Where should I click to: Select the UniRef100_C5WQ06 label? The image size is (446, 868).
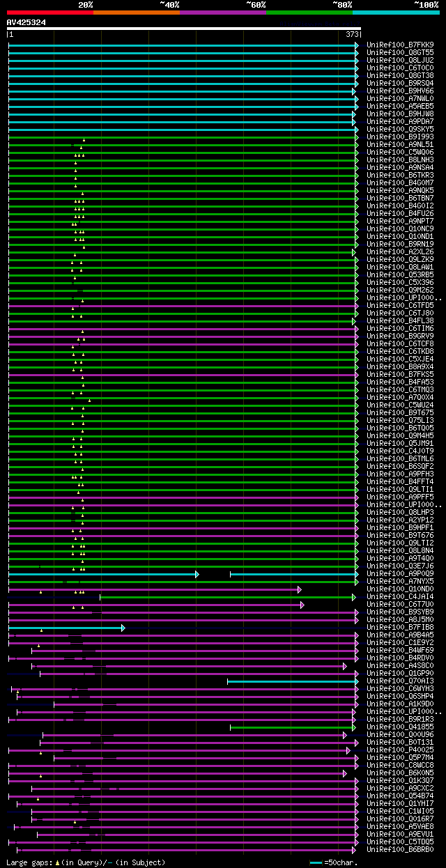point(400,153)
